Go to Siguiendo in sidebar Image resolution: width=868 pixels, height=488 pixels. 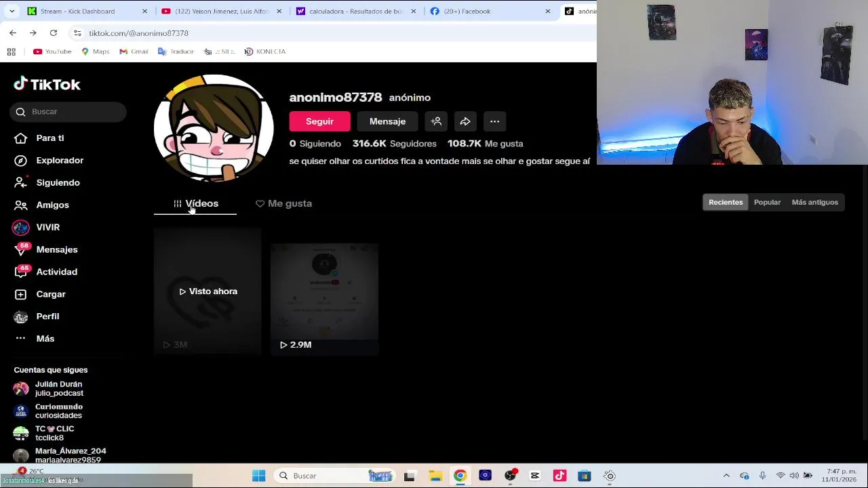pyautogui.click(x=47, y=182)
